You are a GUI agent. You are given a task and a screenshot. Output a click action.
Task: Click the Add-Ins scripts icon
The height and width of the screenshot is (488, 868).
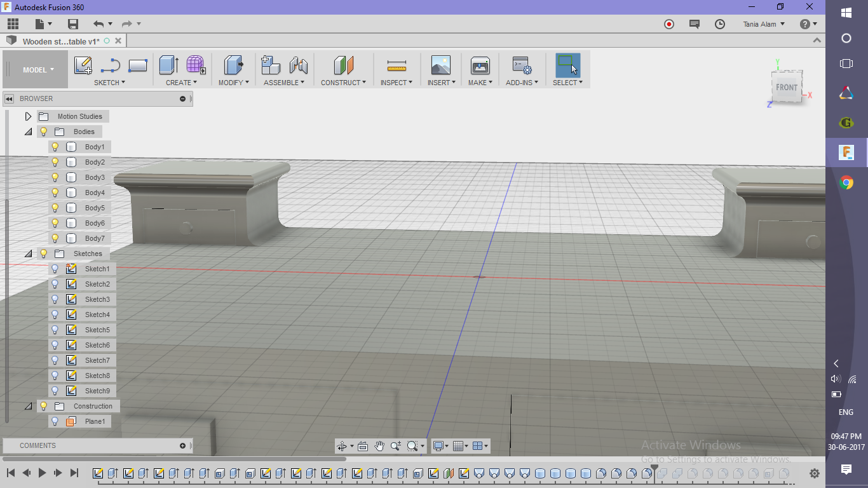(522, 65)
